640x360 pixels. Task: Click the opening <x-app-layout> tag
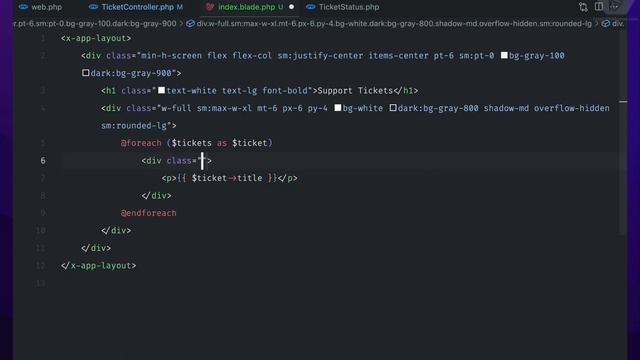(x=96, y=38)
